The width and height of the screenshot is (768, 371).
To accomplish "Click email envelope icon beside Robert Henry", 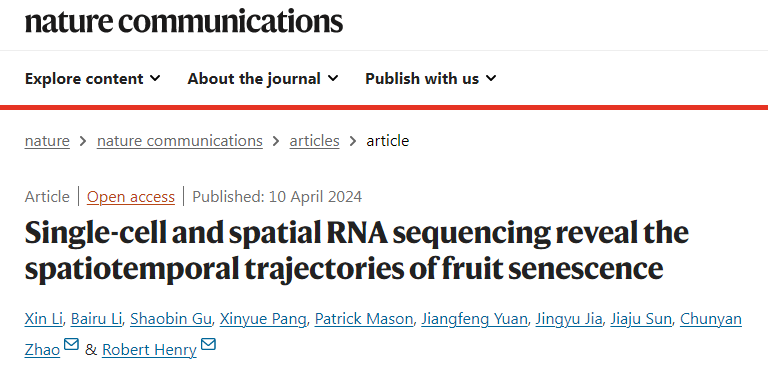I will click(208, 345).
